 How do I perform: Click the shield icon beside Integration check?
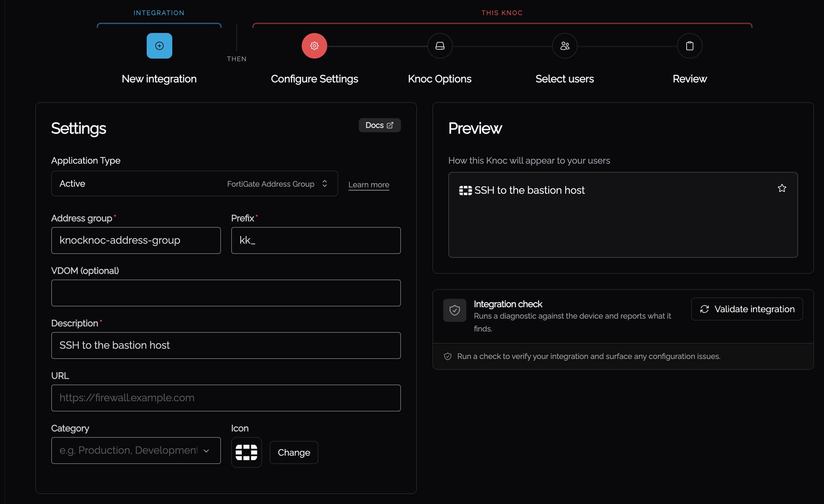(454, 310)
